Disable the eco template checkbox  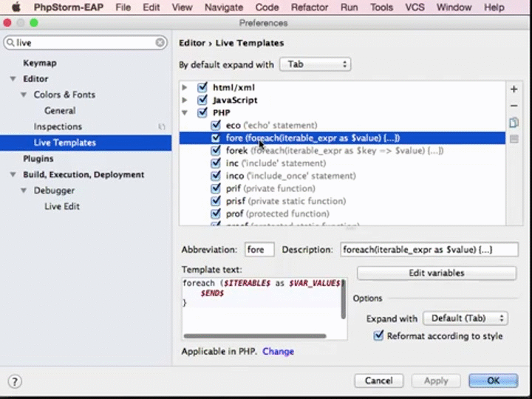(216, 125)
